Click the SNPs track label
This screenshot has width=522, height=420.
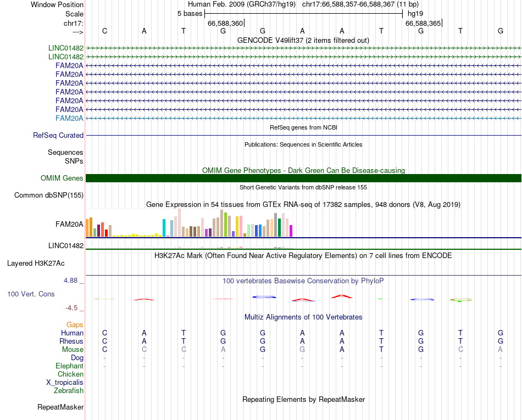pos(74,161)
